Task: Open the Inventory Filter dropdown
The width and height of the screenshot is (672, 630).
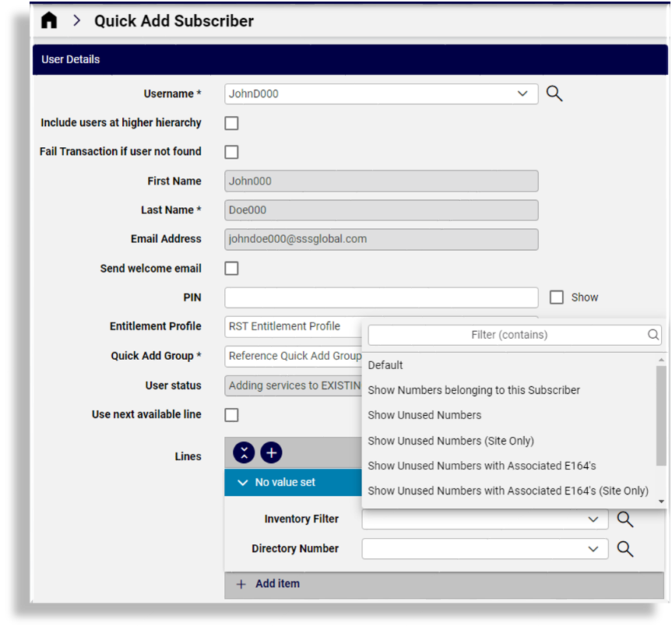Action: 593,519
